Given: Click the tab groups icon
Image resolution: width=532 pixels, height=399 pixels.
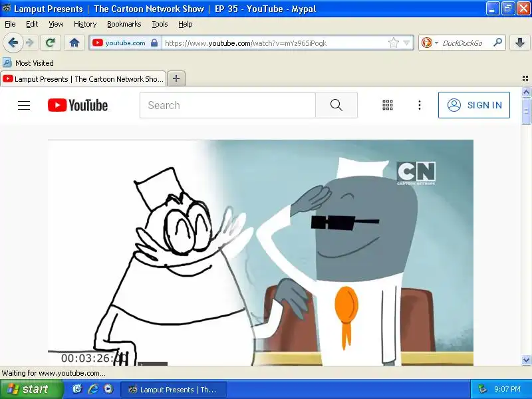Looking at the screenshot, I should 525,78.
